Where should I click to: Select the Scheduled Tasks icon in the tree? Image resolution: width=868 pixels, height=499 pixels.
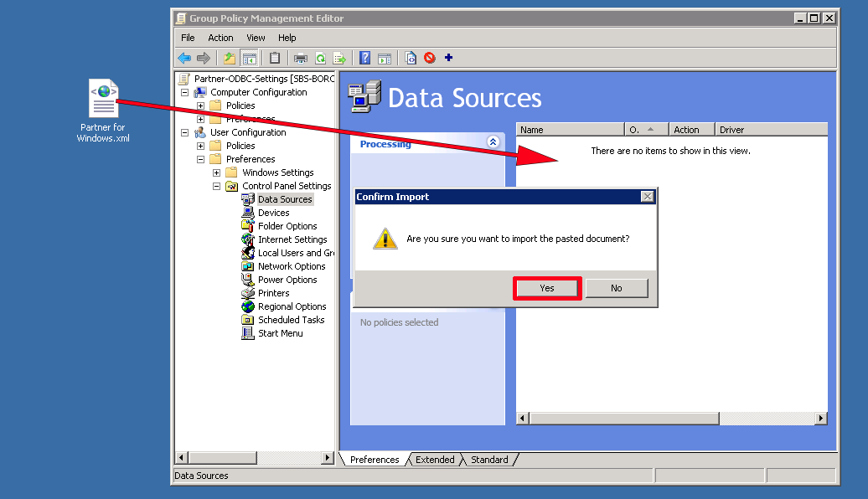pos(247,320)
